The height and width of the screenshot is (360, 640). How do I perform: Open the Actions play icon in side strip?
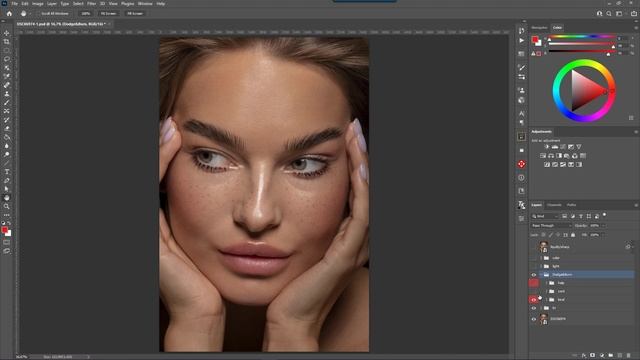point(521,40)
